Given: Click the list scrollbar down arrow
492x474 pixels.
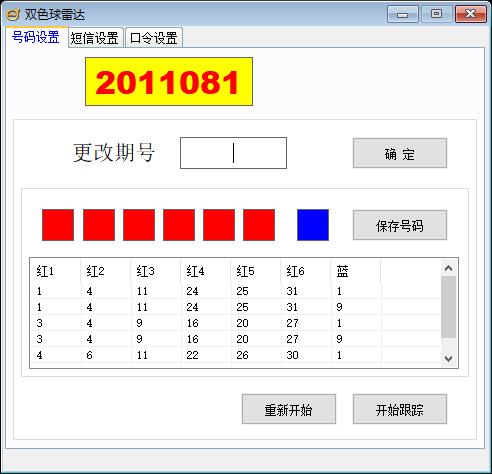Looking at the screenshot, I should [449, 359].
